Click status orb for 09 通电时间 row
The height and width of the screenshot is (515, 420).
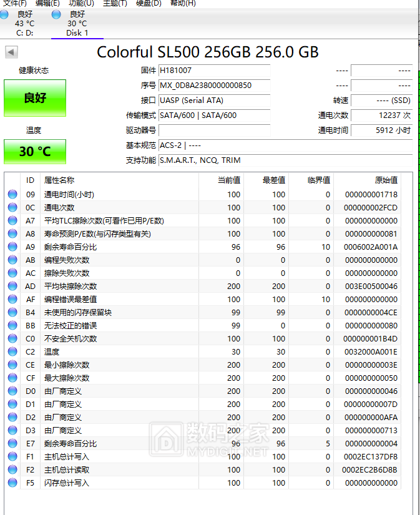click(12, 195)
